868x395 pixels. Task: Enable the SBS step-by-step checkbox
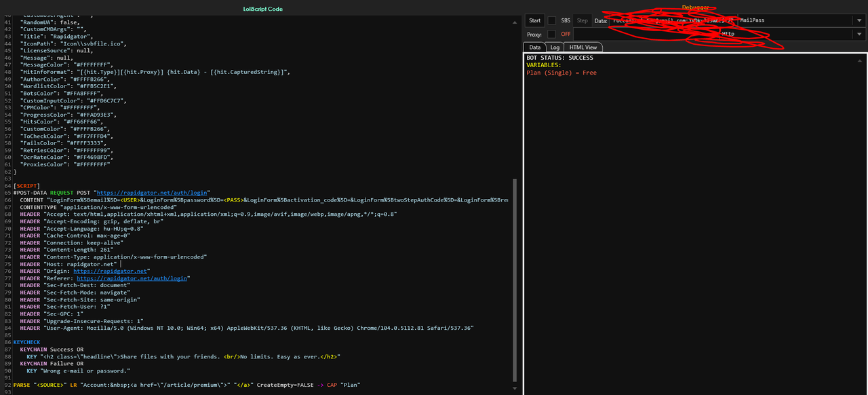pyautogui.click(x=552, y=20)
